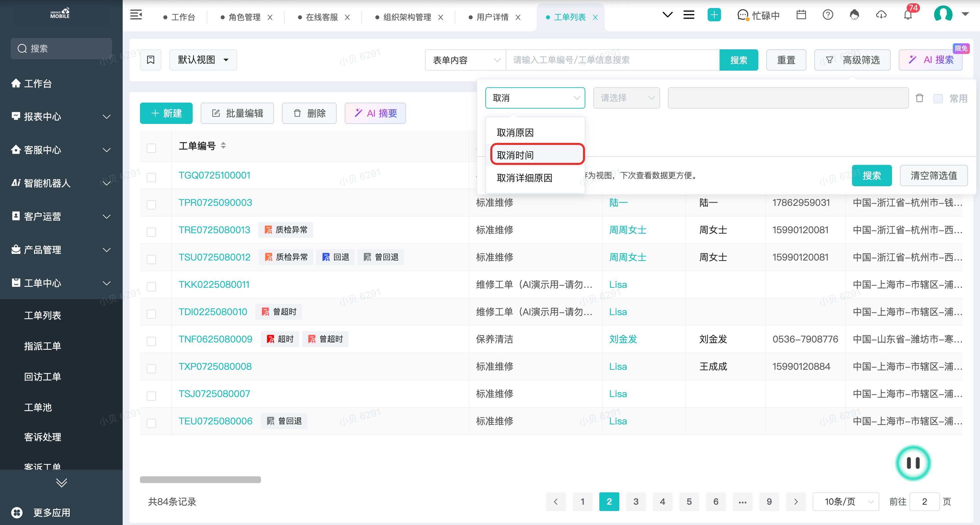Check the 常用 checkbox

pos(938,99)
